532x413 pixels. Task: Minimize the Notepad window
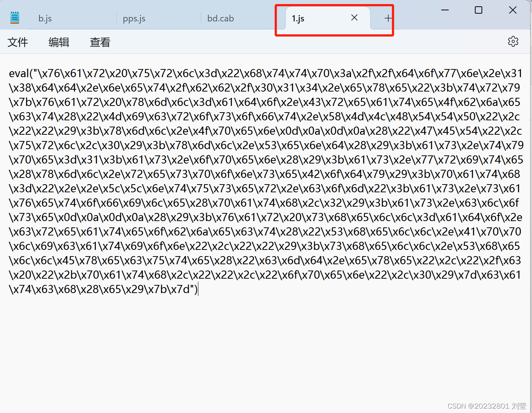(x=445, y=10)
